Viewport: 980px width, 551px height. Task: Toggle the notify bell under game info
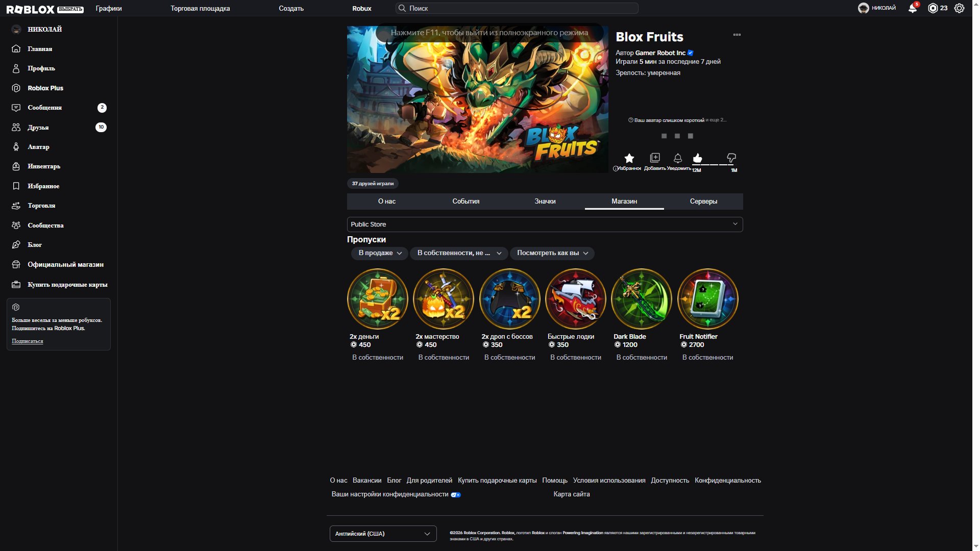click(x=677, y=158)
